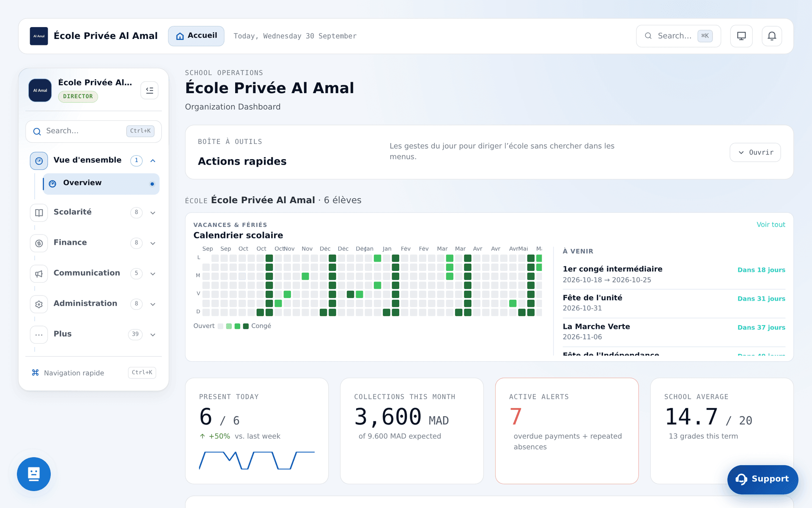Click the dark green Congé legend swatch
Screen dimensions: 812x508
click(246, 326)
